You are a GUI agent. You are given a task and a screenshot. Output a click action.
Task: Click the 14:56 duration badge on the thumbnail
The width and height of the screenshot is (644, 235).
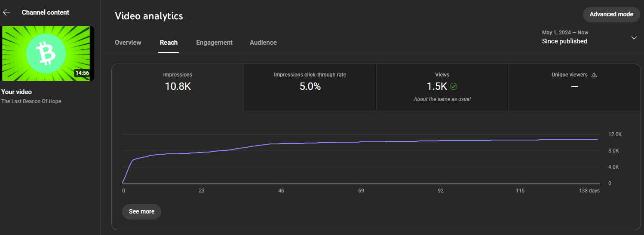[82, 73]
